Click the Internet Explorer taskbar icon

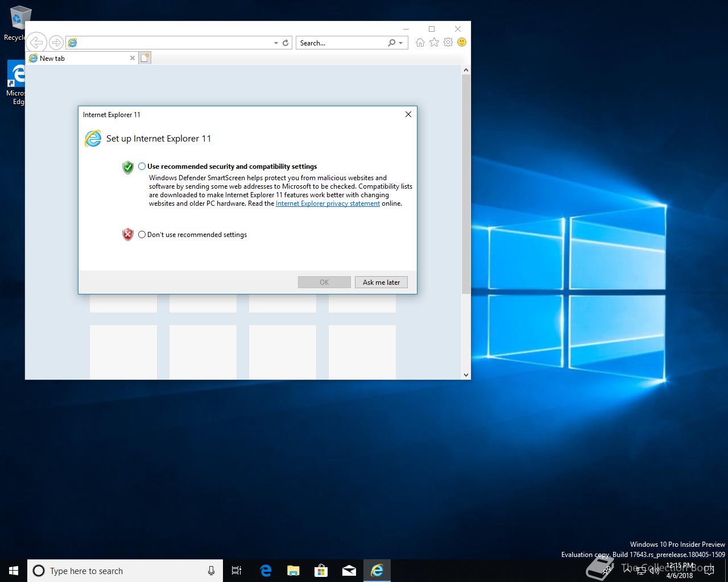pos(377,571)
